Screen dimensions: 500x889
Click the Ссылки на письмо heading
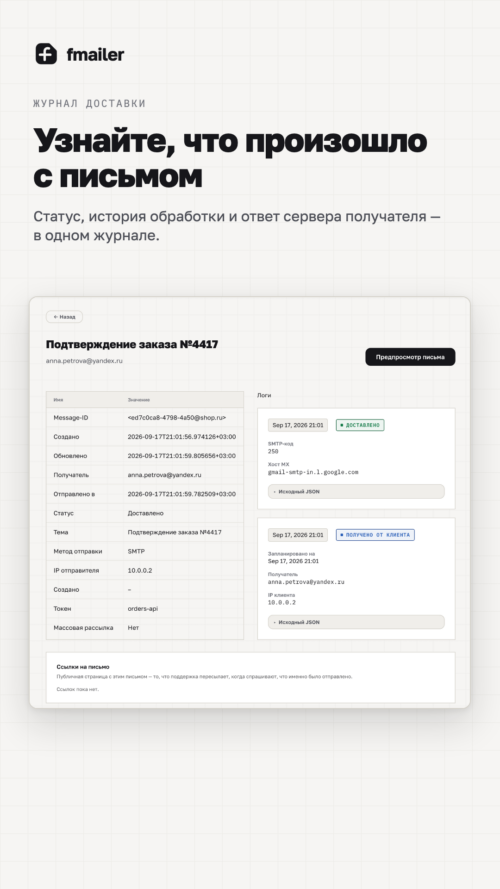[x=83, y=667]
